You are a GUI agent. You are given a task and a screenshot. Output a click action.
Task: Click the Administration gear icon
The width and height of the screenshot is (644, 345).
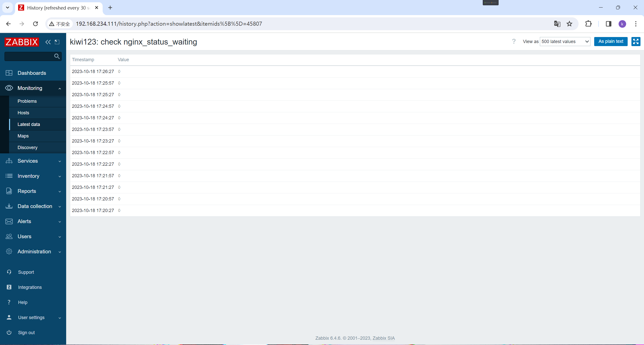9,252
